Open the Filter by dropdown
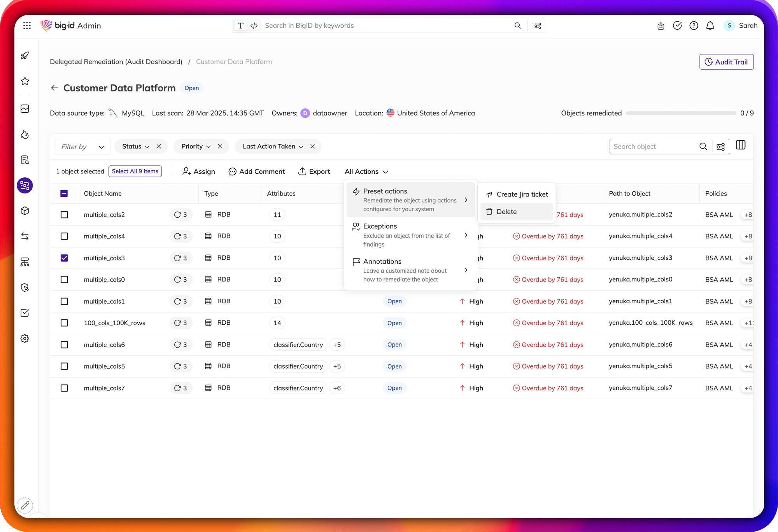 (82, 147)
